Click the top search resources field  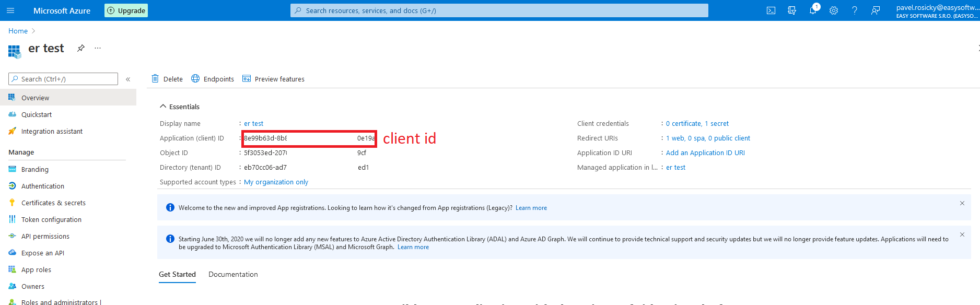[x=499, y=10]
